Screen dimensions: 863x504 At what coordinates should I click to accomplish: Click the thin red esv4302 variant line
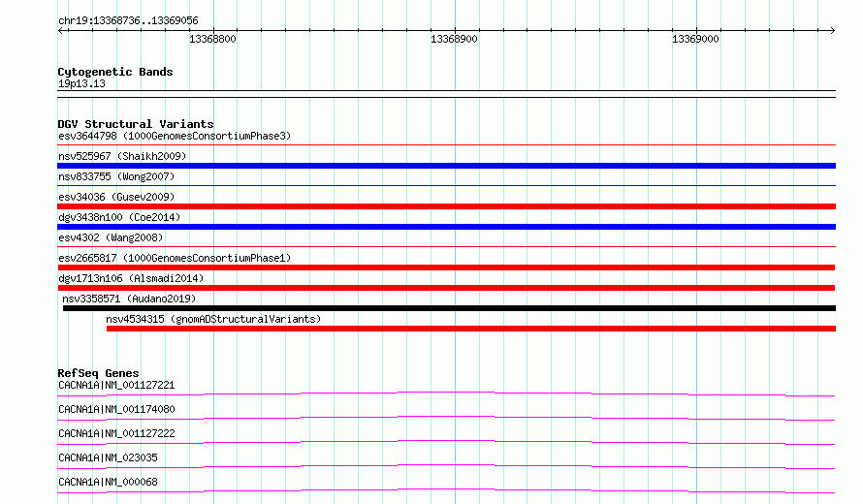[446, 247]
